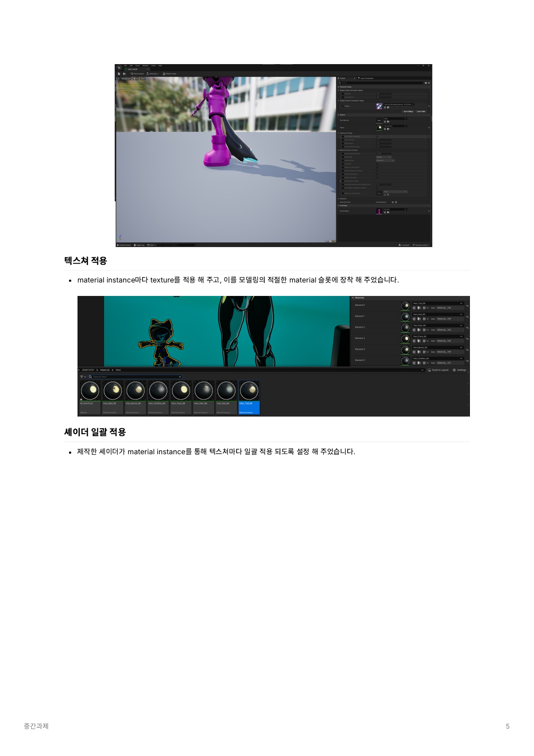Open the Preview Mesh SK_Veni dropdown
Viewport: 534px width, 756px height.
395,209
